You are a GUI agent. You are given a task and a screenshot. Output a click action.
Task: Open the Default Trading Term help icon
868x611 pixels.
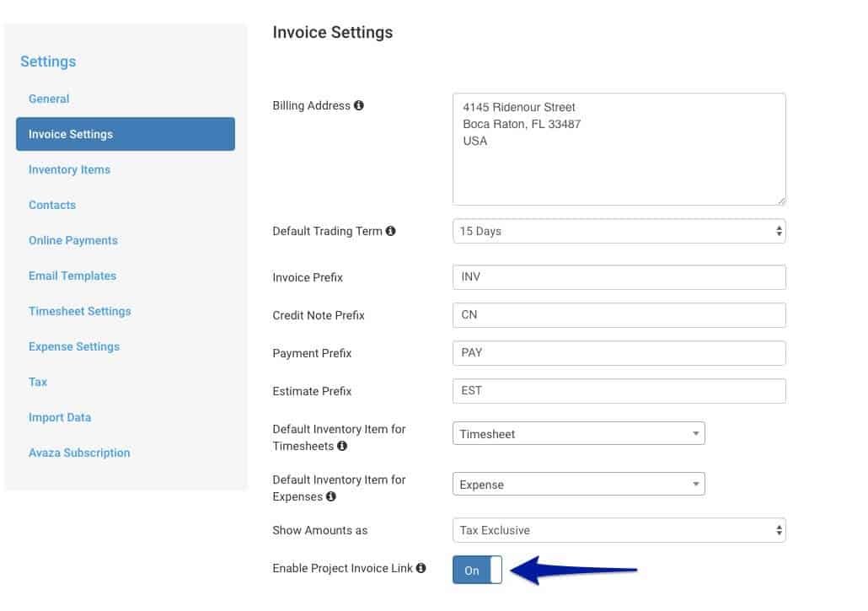[x=391, y=230]
